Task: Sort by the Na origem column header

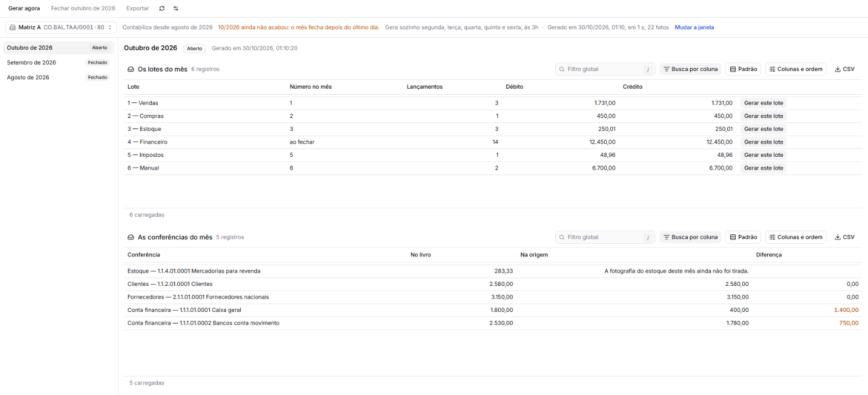Action: (534, 255)
